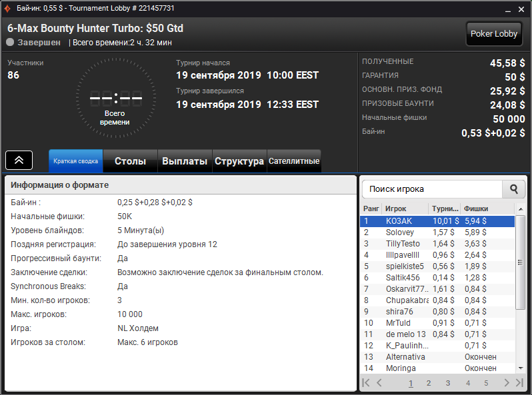Collapse the tournament header with double-chevron button

point(19,160)
